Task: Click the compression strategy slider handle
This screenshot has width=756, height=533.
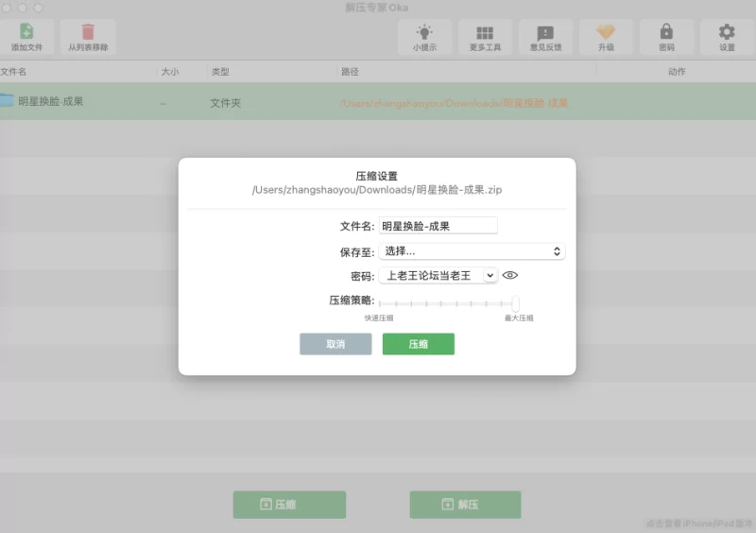Action: (515, 303)
